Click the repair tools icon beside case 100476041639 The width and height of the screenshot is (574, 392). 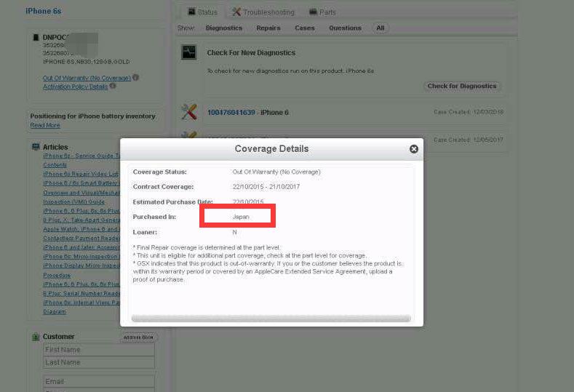tap(189, 112)
